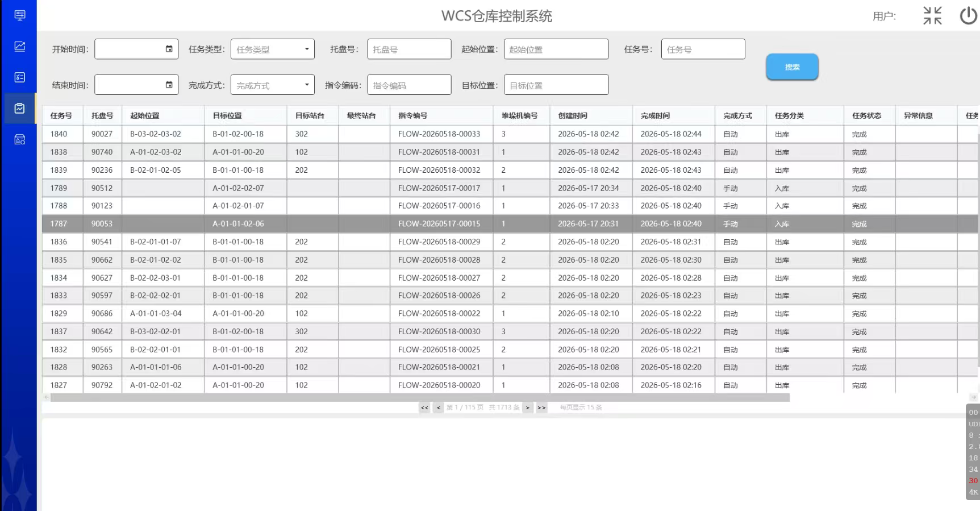Click the exit fullscreen arrows icon
This screenshot has height=511, width=980.
pyautogui.click(x=932, y=15)
